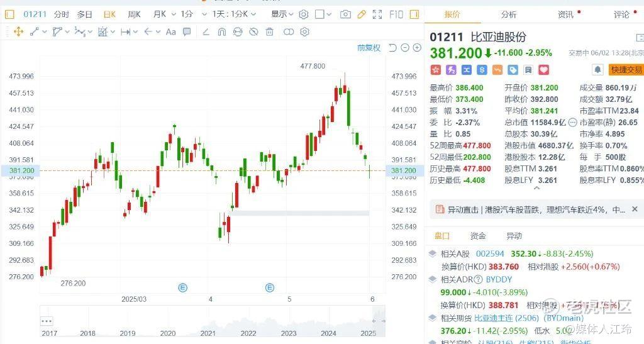Enable the magnet snap tool
644x344 pixels.
click(x=222, y=31)
